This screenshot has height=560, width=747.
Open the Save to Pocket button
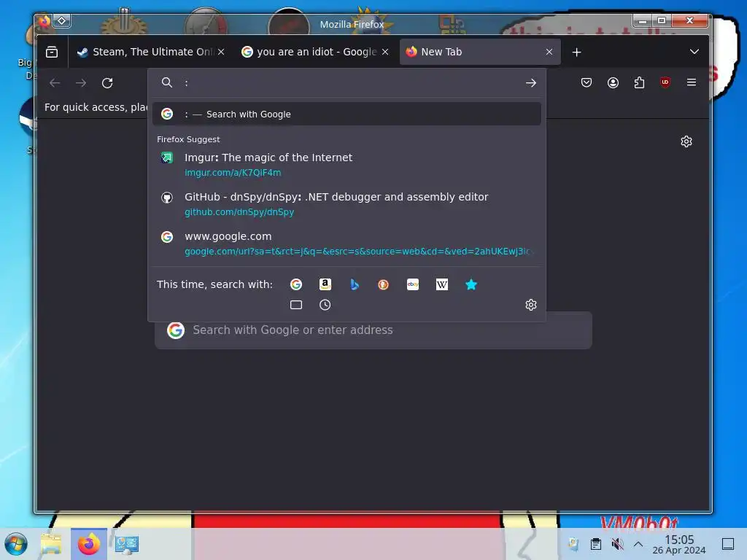point(587,83)
